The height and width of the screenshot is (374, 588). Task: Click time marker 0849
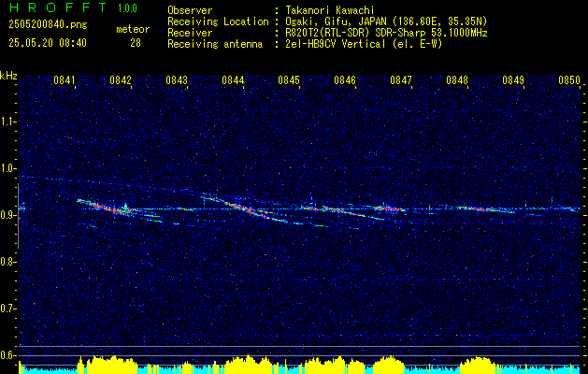click(513, 80)
